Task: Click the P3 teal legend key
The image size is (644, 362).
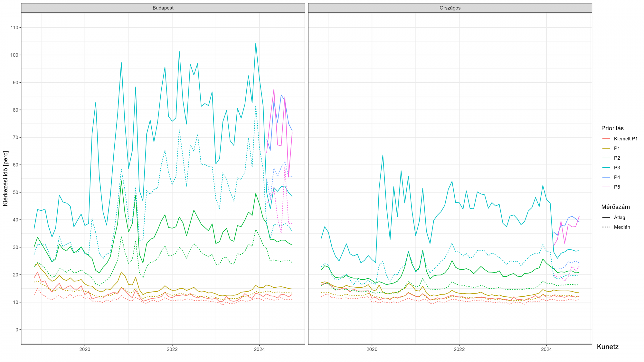Action: point(606,168)
